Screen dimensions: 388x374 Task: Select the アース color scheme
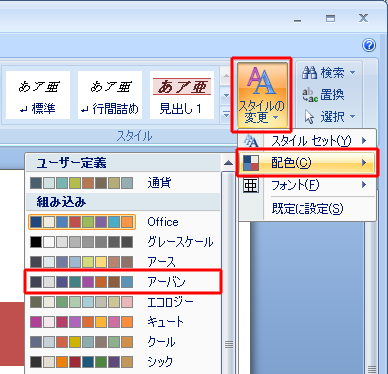(x=123, y=262)
